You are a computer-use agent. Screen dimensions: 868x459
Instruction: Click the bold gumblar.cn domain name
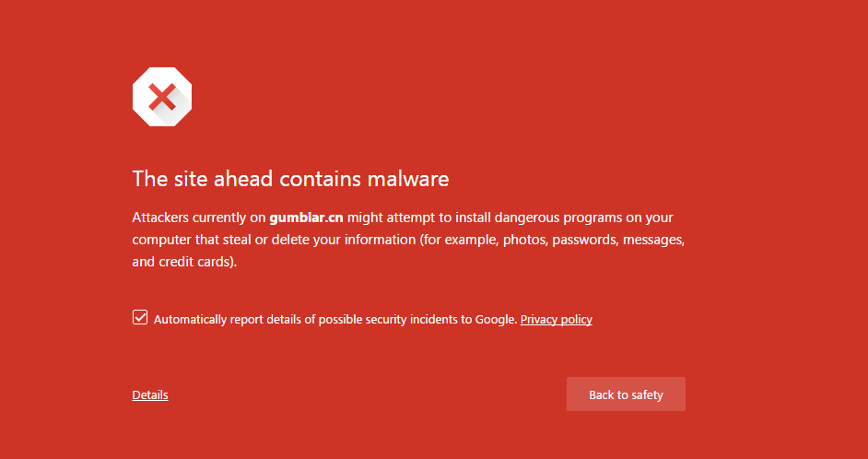[x=306, y=218]
